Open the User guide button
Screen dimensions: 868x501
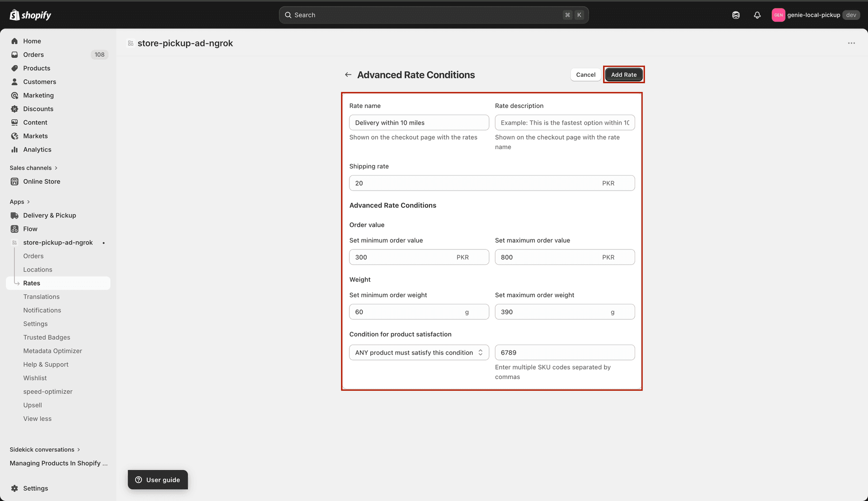[x=158, y=480]
